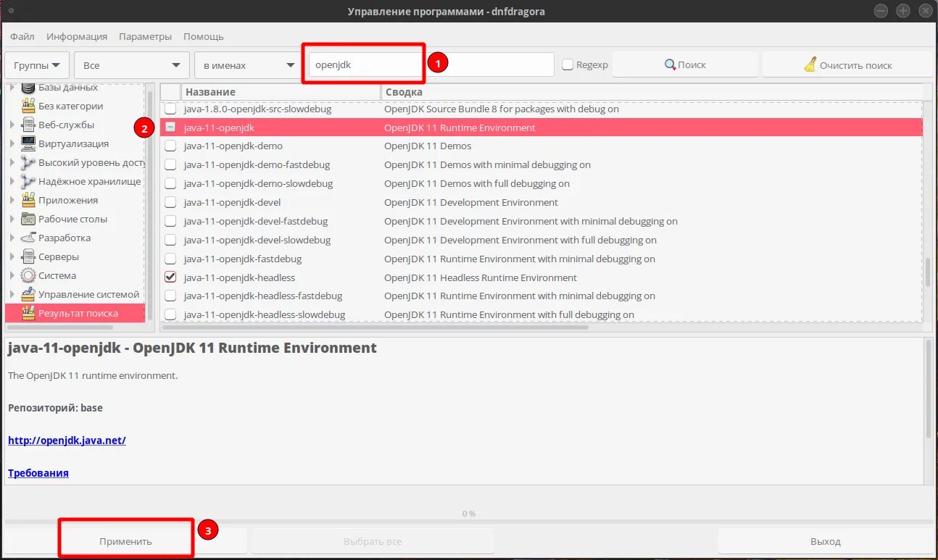Click the description pane vertical scrollbar
938x560 pixels.
point(929,388)
